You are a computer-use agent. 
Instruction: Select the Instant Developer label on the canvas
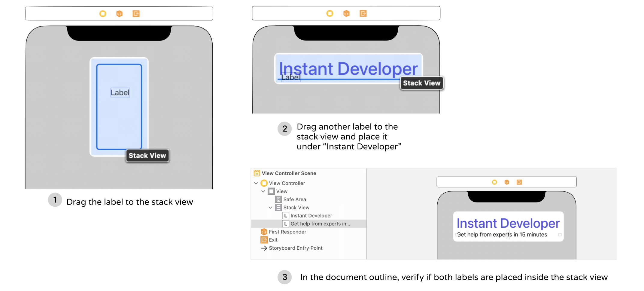pos(348,68)
